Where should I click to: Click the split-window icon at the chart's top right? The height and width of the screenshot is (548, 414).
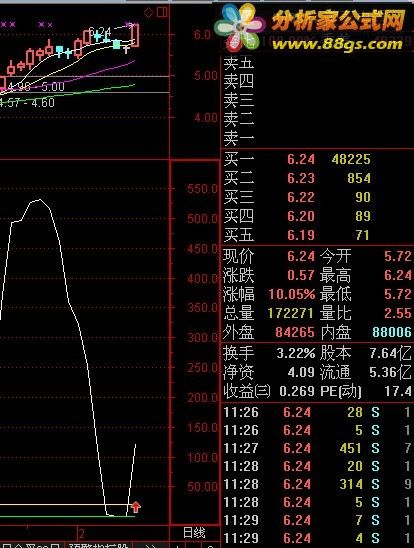click(x=162, y=12)
